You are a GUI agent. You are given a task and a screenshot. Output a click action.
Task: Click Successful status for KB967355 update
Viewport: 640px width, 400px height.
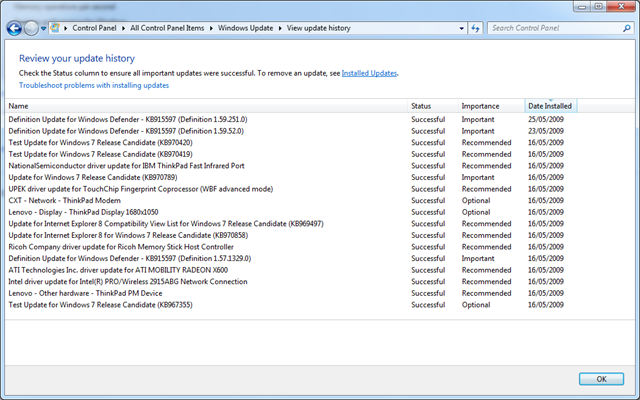[x=428, y=305]
